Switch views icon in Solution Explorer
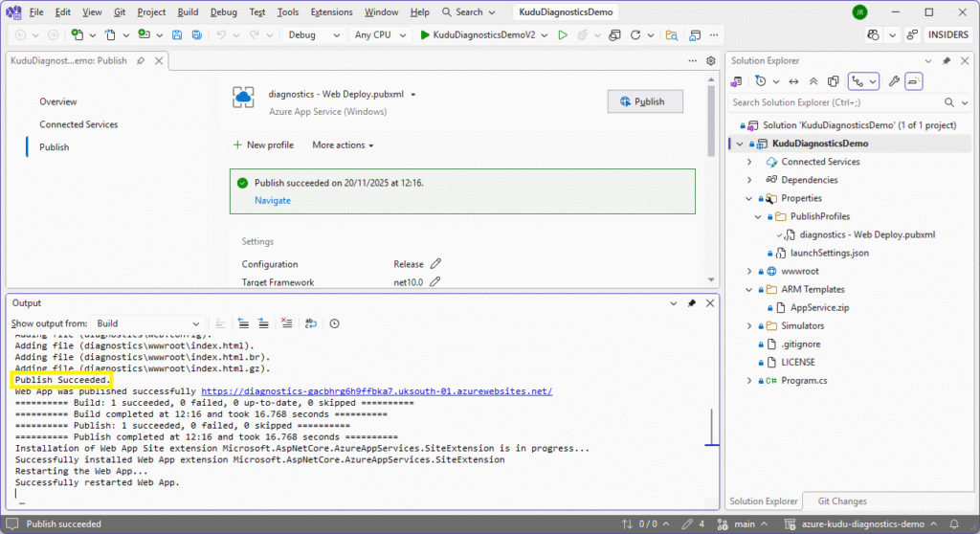The image size is (980, 534). (736, 81)
